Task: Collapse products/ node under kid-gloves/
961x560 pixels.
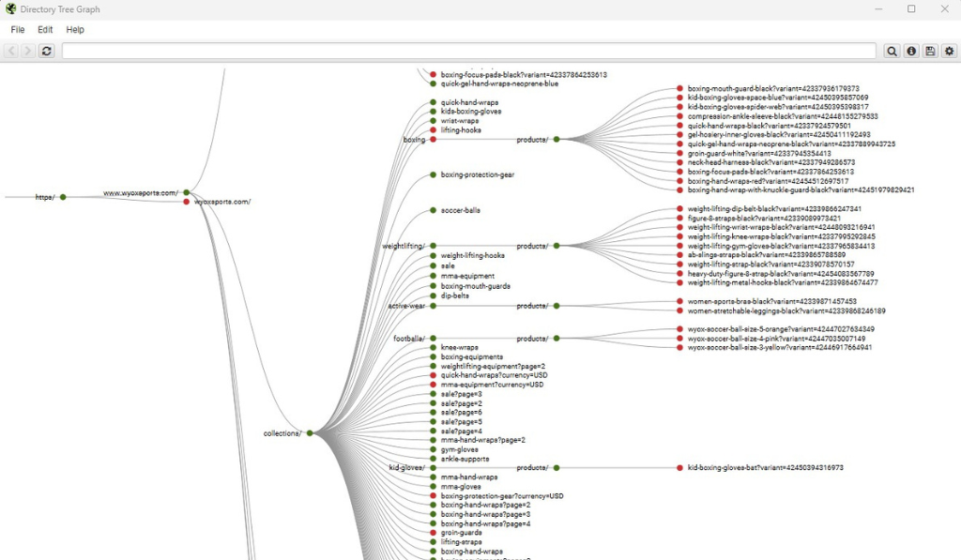Action: tap(557, 467)
